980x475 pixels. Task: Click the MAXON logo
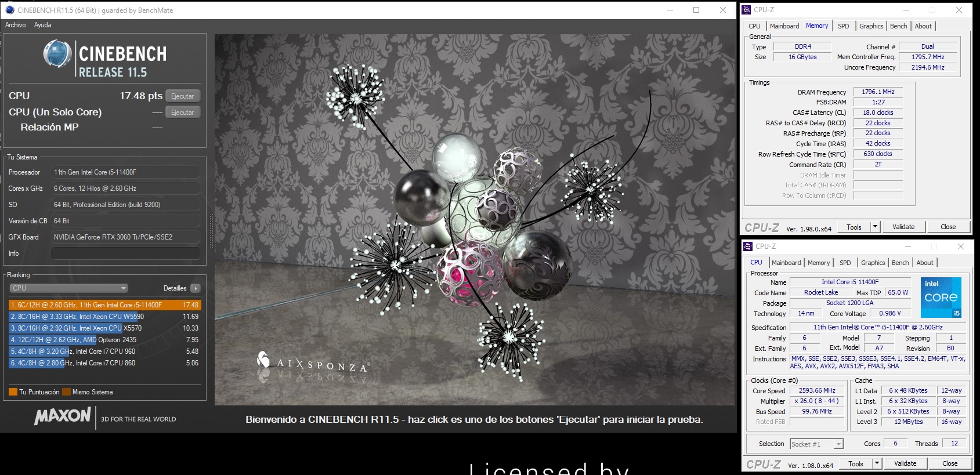pos(63,416)
